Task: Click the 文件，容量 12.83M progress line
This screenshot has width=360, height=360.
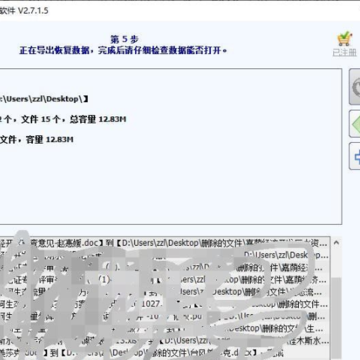Action: pyautogui.click(x=37, y=140)
